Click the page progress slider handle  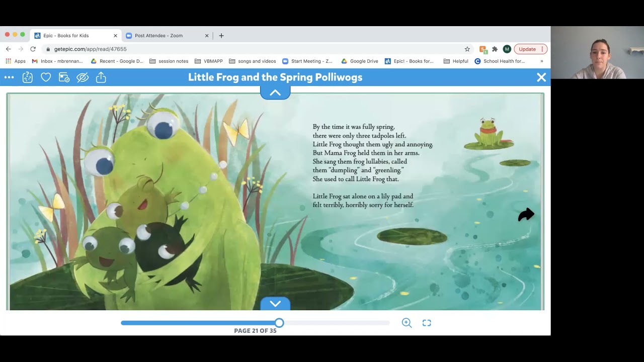[279, 323]
